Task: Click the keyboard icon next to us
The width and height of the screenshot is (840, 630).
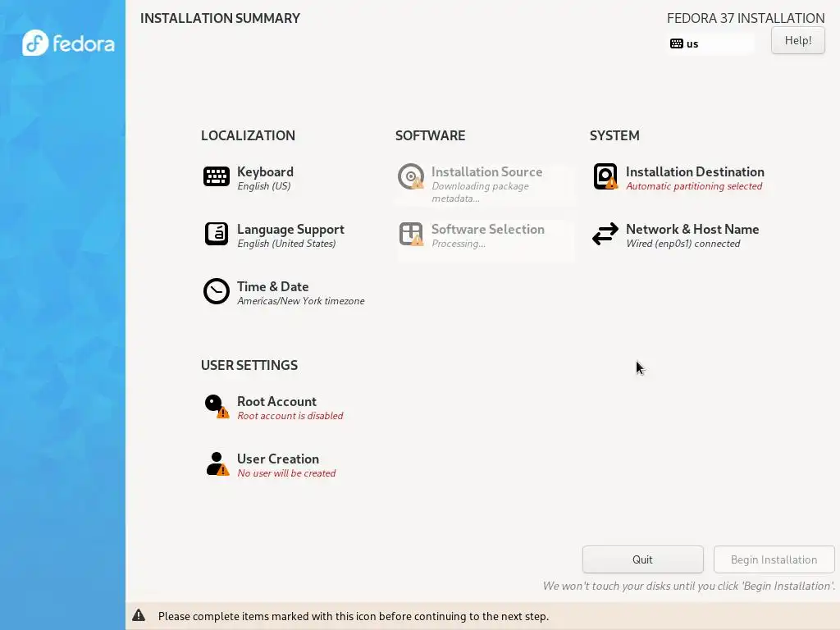Action: [677, 43]
